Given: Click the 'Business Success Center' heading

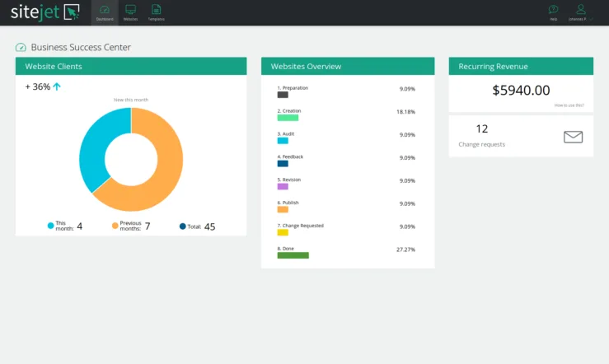Looking at the screenshot, I should click(x=81, y=47).
